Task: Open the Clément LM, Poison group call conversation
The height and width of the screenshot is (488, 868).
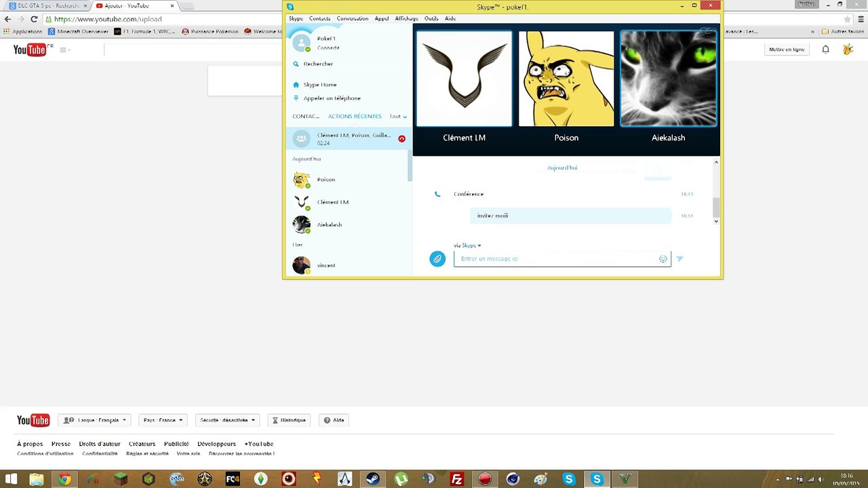Action: click(x=348, y=138)
